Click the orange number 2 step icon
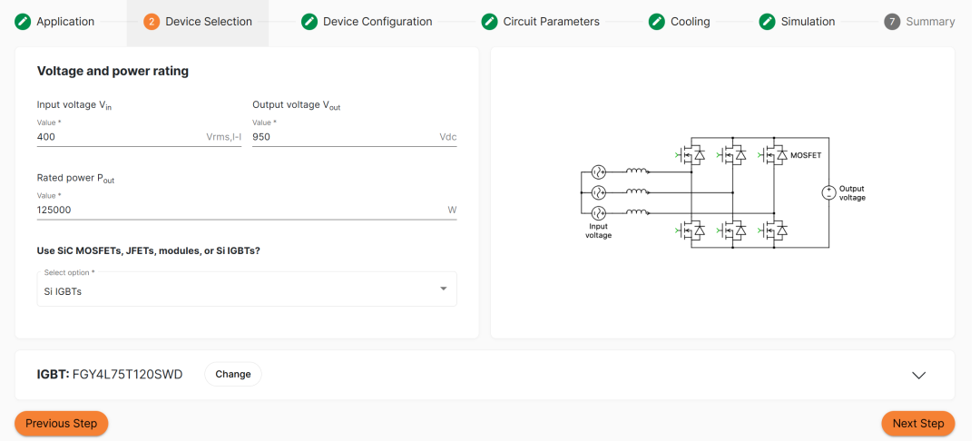This screenshot has height=441, width=980. pos(152,22)
